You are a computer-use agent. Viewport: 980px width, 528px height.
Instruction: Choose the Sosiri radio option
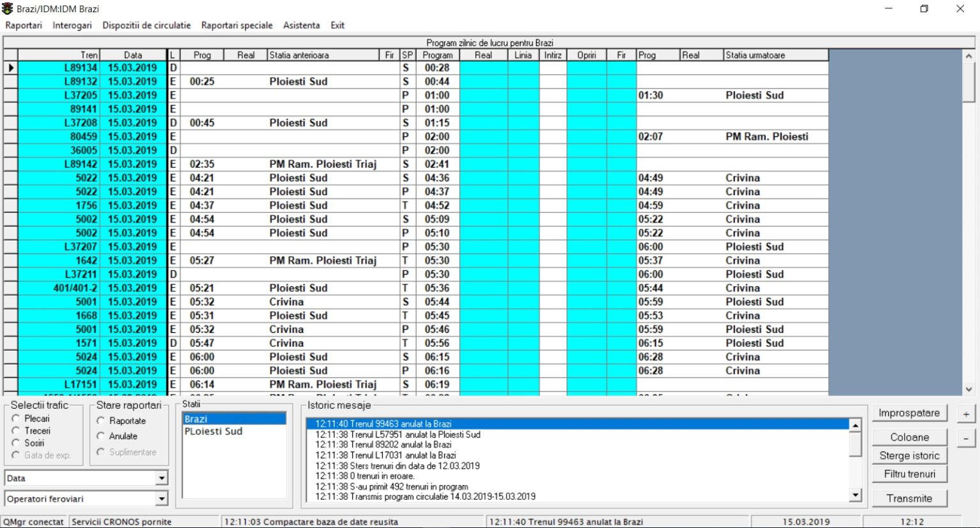[x=16, y=443]
